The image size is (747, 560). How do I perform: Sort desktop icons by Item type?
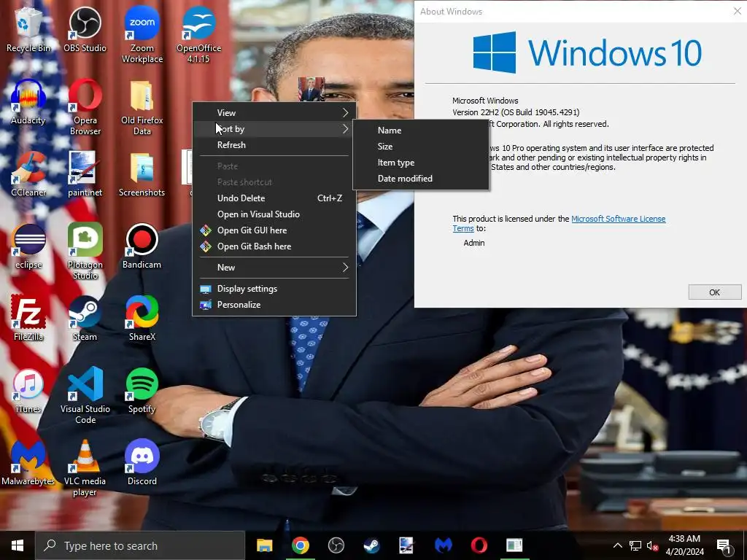tap(421, 163)
